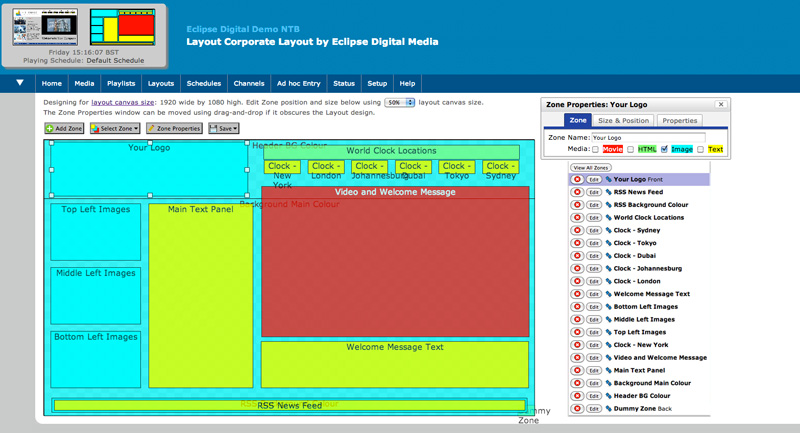The width and height of the screenshot is (800, 433).
Task: Open the Status menu
Action: pos(344,84)
